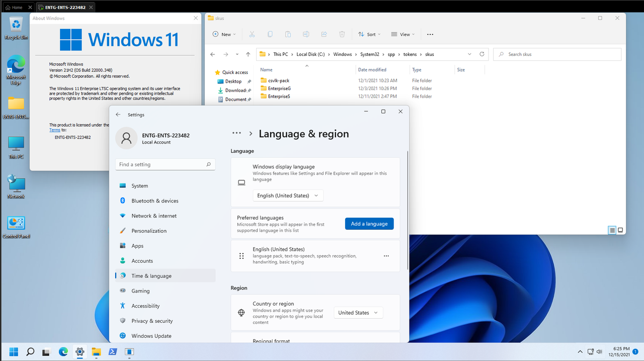
Task: Open Control Panel desktop icon
Action: [x=16, y=227]
